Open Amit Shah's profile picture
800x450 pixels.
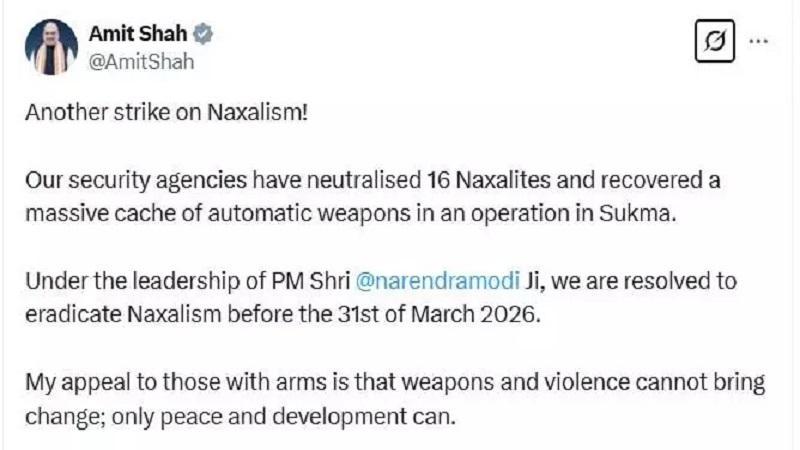[x=52, y=47]
